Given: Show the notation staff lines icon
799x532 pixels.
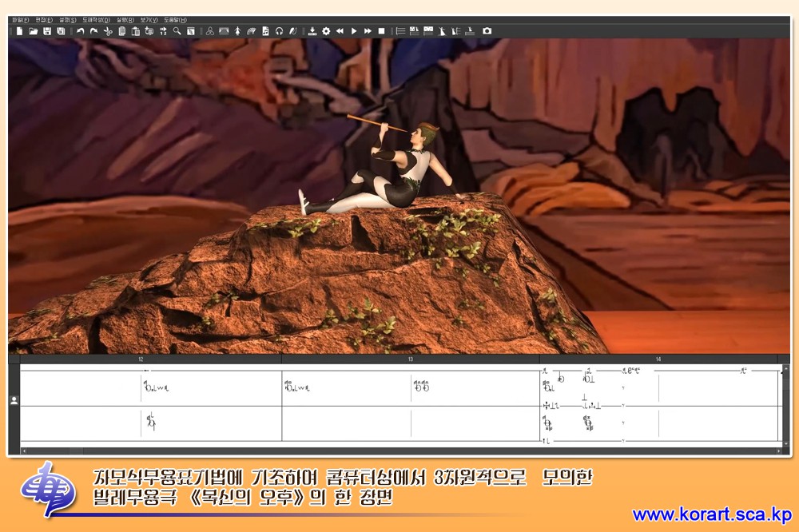Looking at the screenshot, I should (401, 31).
